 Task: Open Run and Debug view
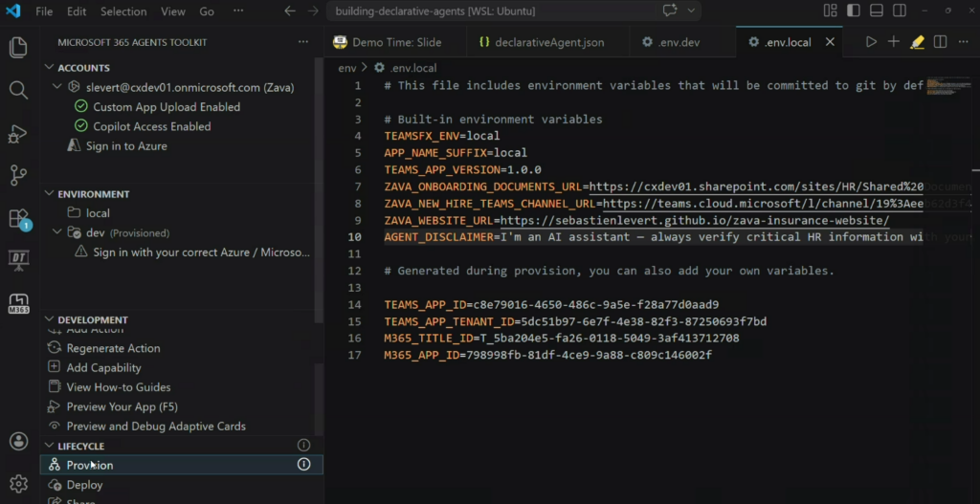(x=18, y=133)
